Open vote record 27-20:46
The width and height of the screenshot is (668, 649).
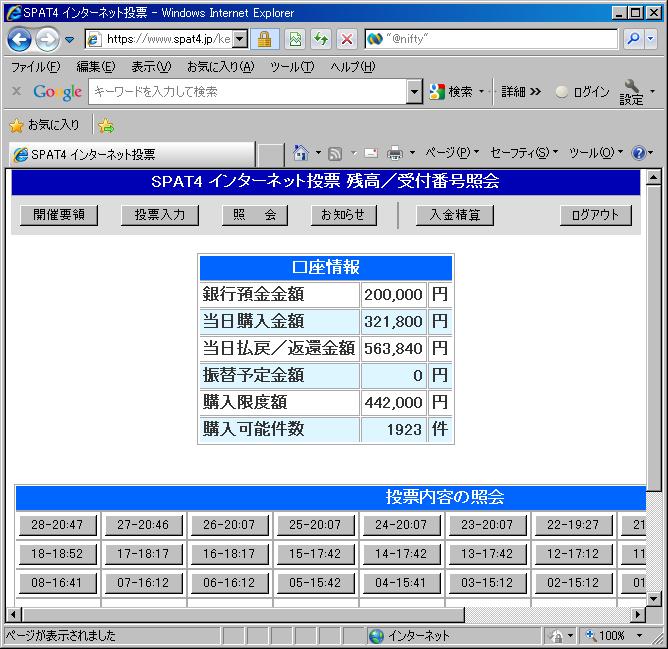pyautogui.click(x=144, y=525)
